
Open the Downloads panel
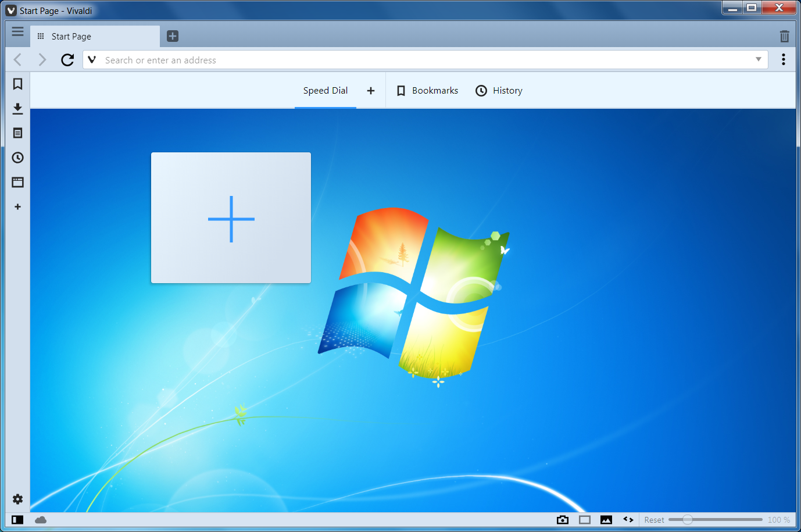(x=17, y=109)
